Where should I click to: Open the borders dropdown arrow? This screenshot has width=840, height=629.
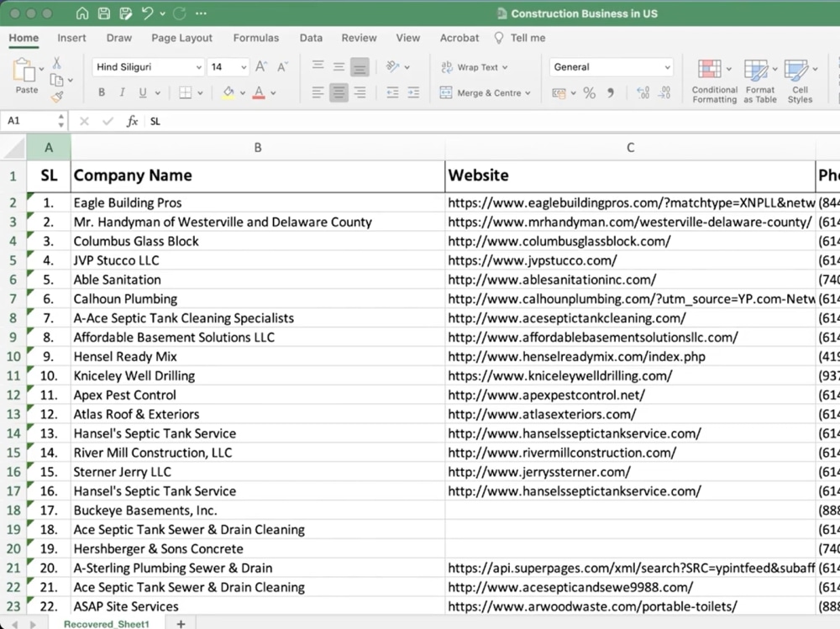[201, 93]
